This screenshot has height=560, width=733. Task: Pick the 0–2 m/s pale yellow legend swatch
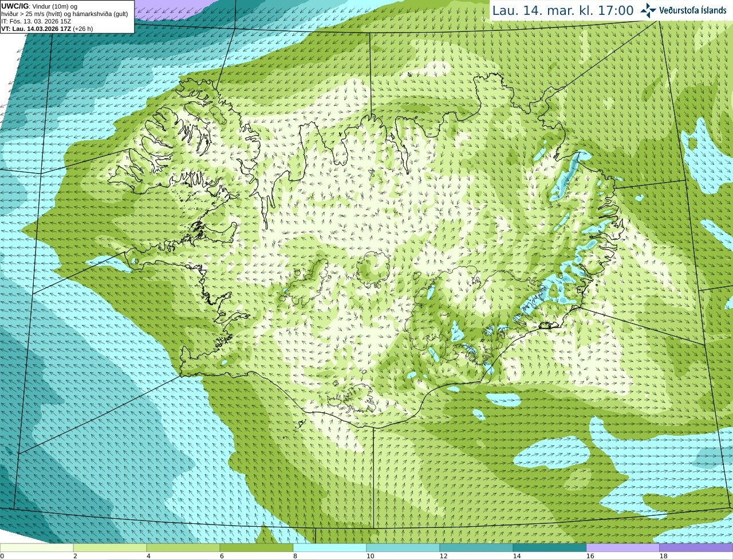37,548
